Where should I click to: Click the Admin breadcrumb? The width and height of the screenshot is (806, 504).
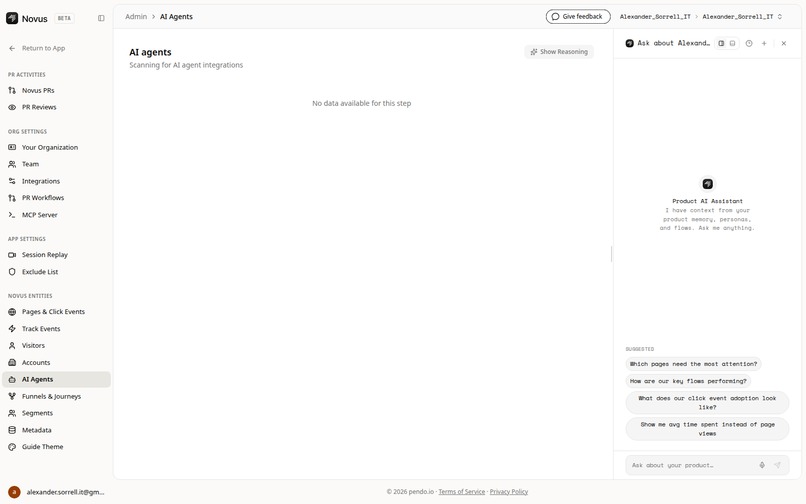[x=136, y=16]
